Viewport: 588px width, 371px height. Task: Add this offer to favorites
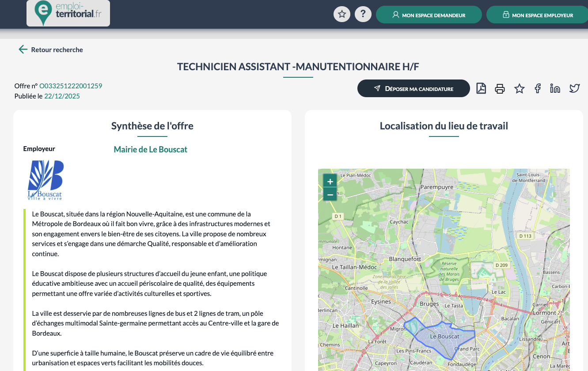(x=520, y=89)
